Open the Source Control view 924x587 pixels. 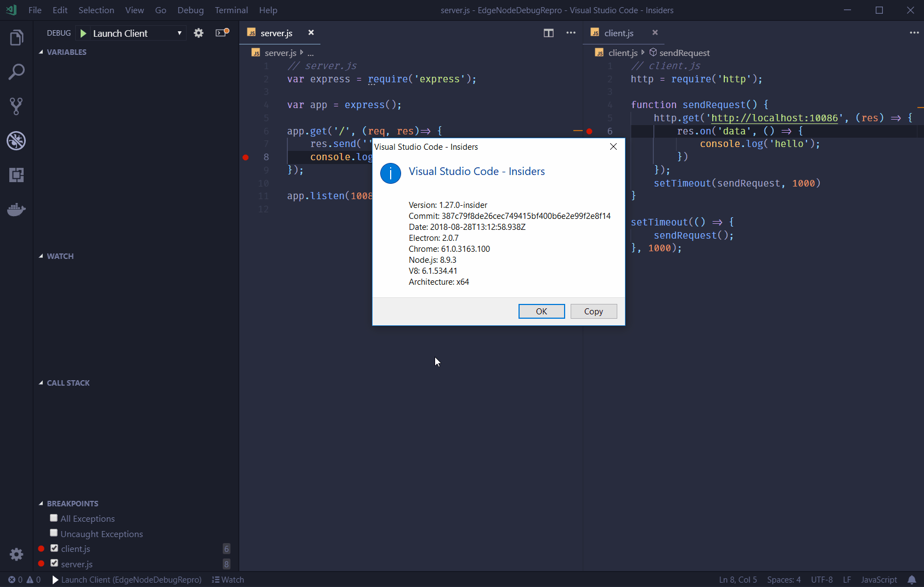[16, 106]
